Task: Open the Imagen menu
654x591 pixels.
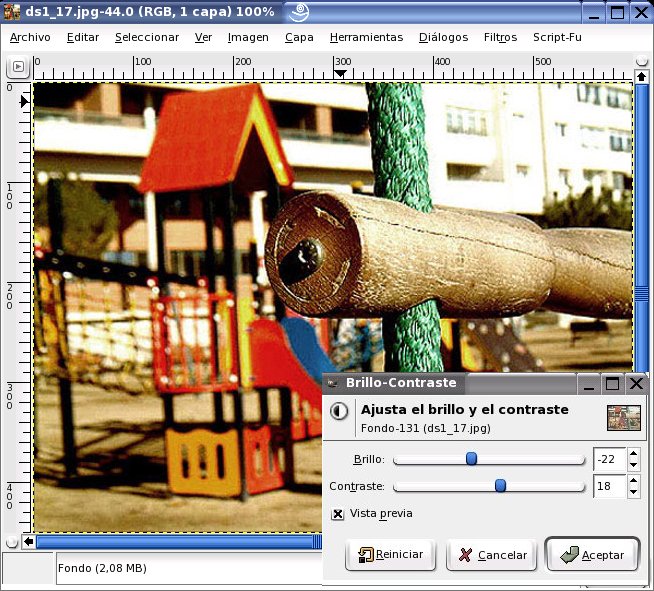Action: pos(248,38)
